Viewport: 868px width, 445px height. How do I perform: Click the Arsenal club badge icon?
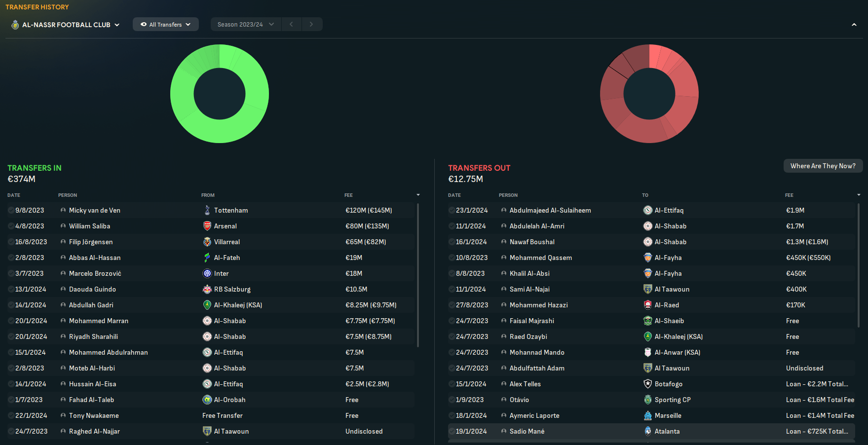pyautogui.click(x=207, y=226)
